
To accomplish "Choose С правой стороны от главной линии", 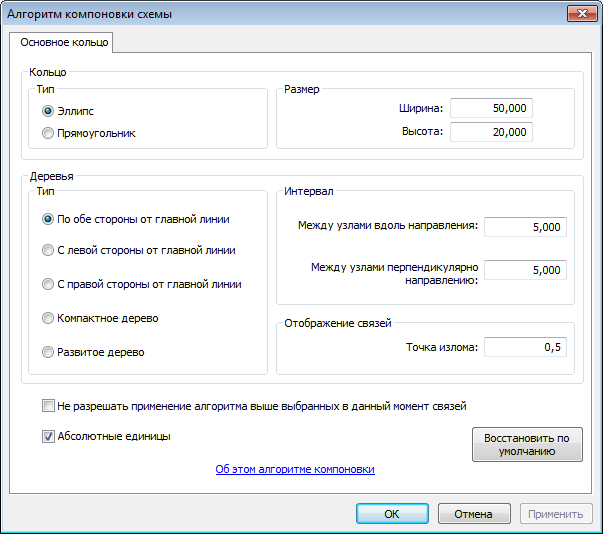I will [x=48, y=284].
